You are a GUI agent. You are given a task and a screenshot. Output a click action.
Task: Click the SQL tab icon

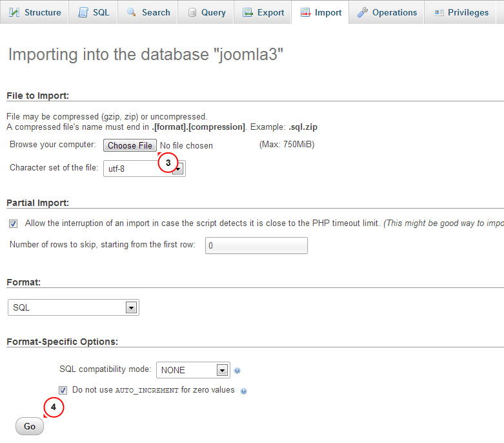pyautogui.click(x=83, y=12)
